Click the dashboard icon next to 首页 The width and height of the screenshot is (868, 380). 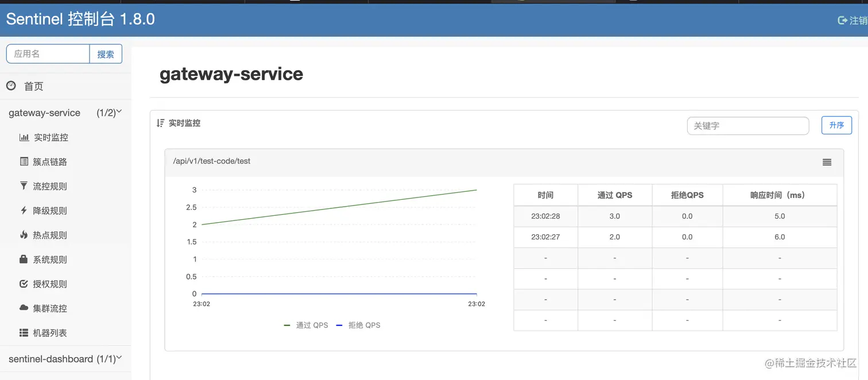click(11, 86)
